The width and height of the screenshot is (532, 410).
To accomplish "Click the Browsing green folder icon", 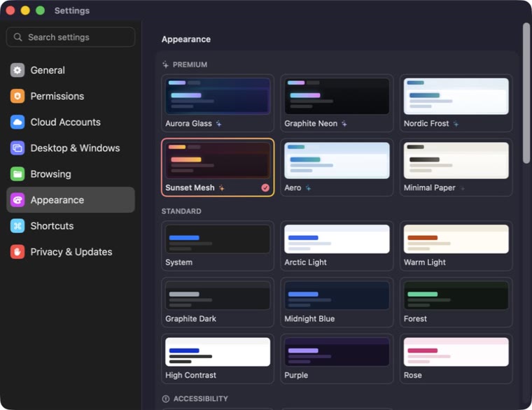I will [x=17, y=174].
